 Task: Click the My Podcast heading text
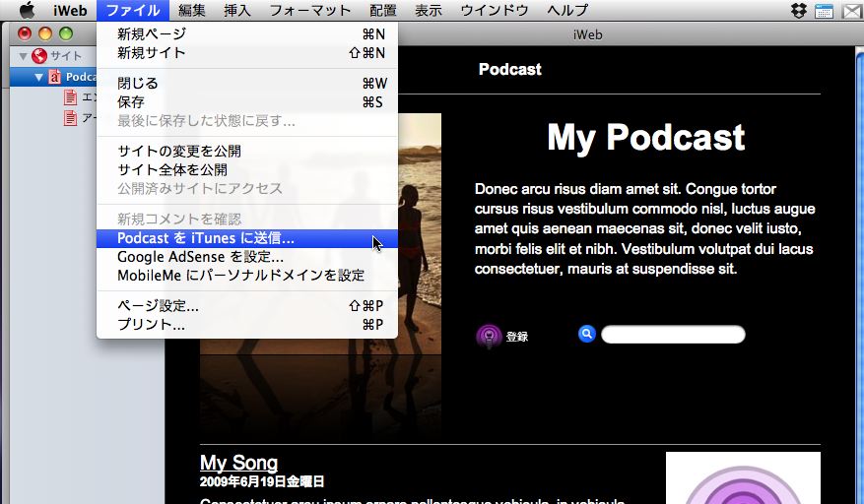(646, 137)
